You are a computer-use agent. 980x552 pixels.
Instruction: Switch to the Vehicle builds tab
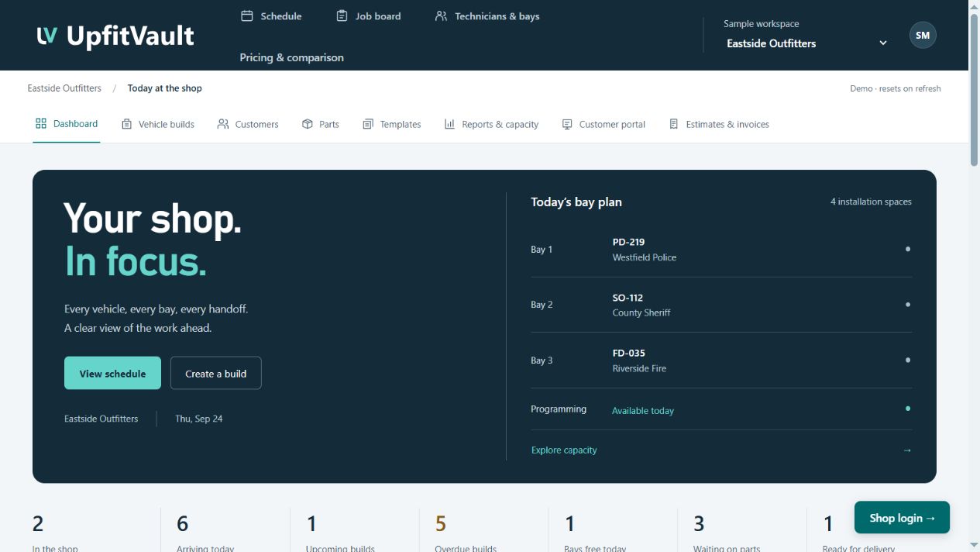click(158, 124)
